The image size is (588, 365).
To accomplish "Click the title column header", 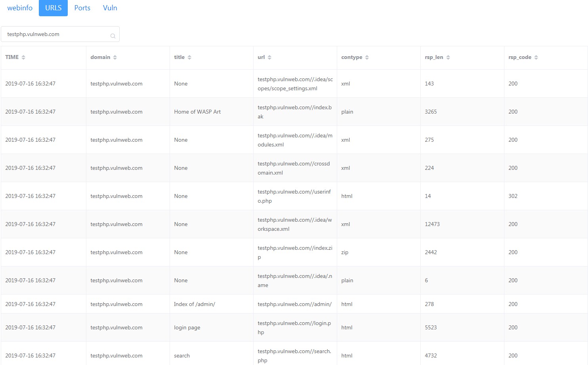I will pyautogui.click(x=212, y=57).
